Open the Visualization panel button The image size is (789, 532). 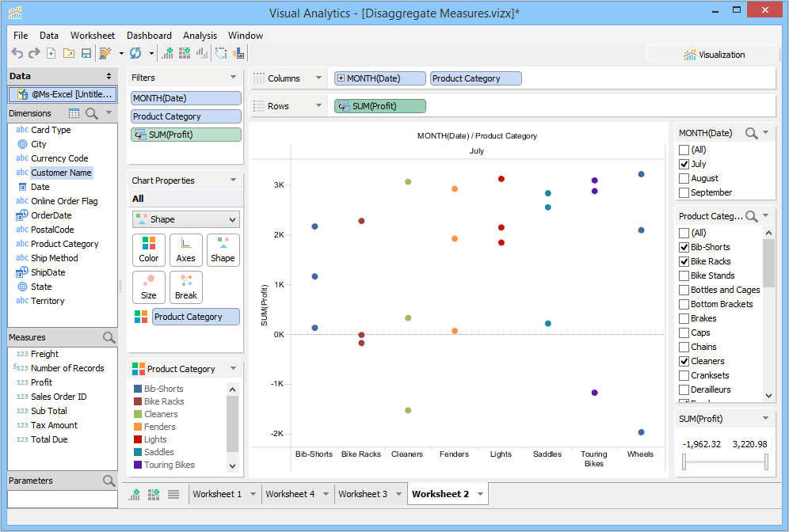[713, 55]
